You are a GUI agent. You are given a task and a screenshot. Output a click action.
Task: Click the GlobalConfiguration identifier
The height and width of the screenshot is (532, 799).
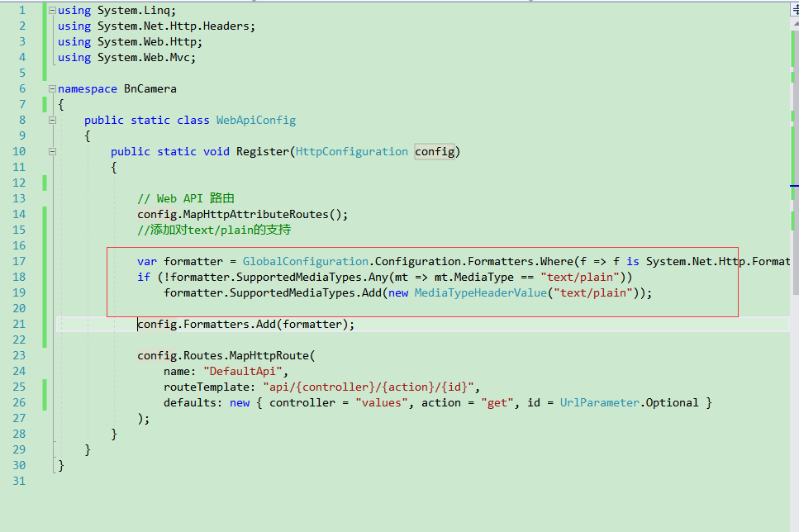pos(305,261)
